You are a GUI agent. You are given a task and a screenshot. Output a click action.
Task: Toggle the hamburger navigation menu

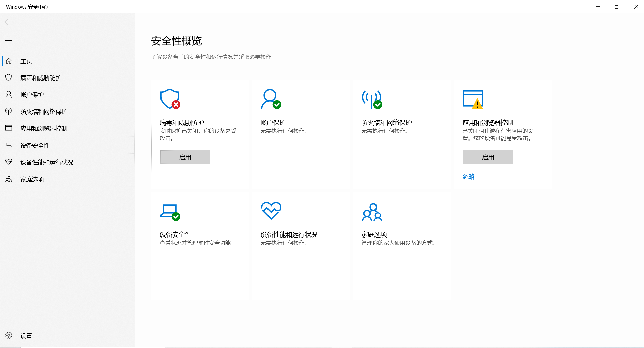(x=8, y=41)
